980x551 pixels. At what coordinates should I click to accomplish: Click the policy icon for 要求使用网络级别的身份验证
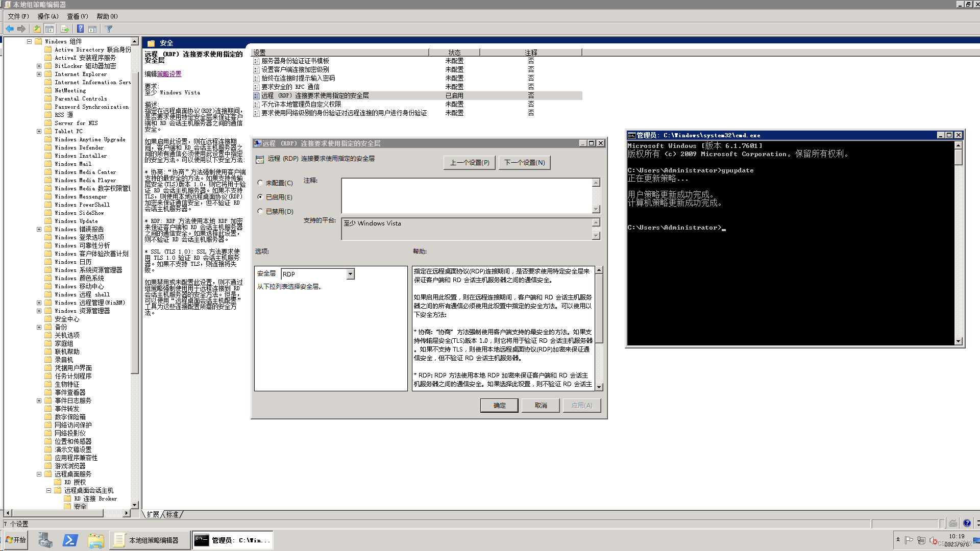coord(257,113)
